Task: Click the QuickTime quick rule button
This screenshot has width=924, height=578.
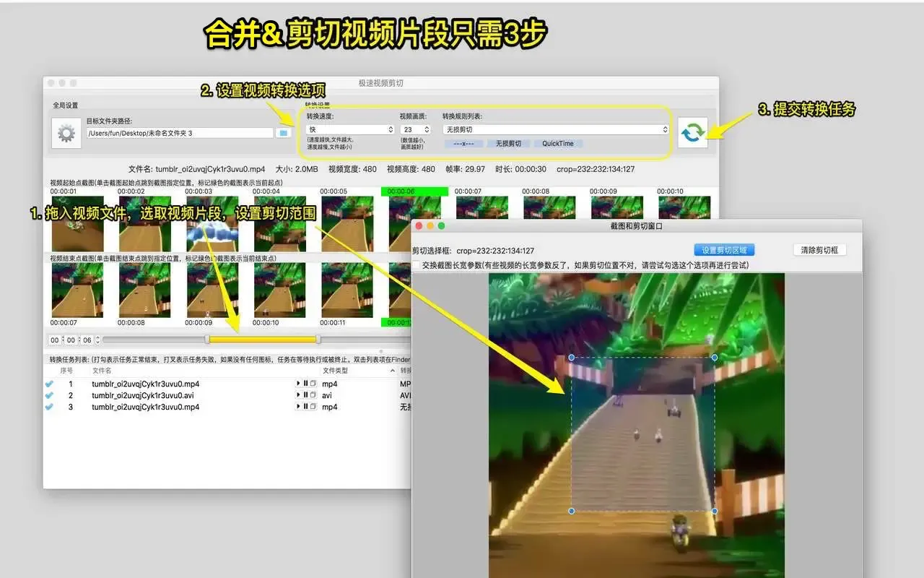Action: (x=558, y=144)
